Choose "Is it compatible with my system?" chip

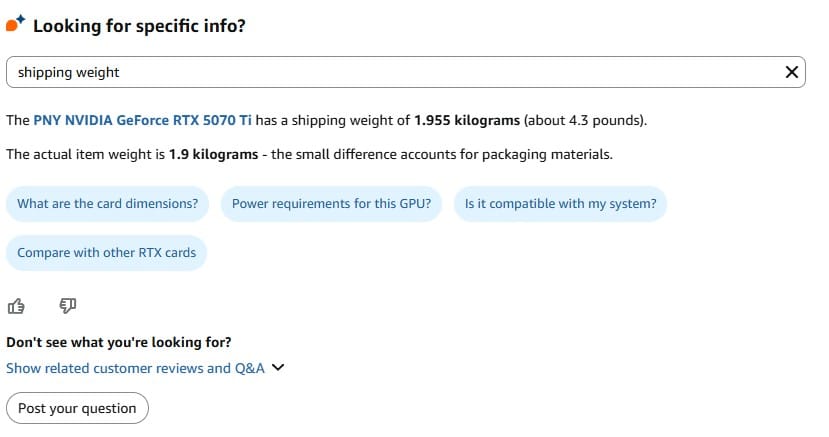[x=560, y=203]
